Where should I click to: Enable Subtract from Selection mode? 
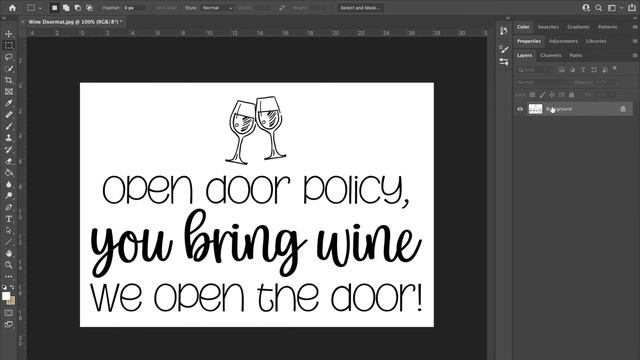pos(78,8)
